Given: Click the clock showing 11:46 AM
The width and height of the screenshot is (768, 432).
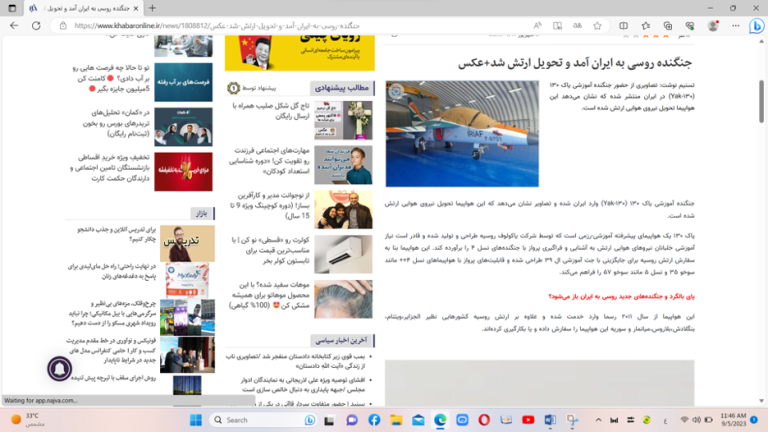Looking at the screenshot, I should pyautogui.click(x=733, y=420).
